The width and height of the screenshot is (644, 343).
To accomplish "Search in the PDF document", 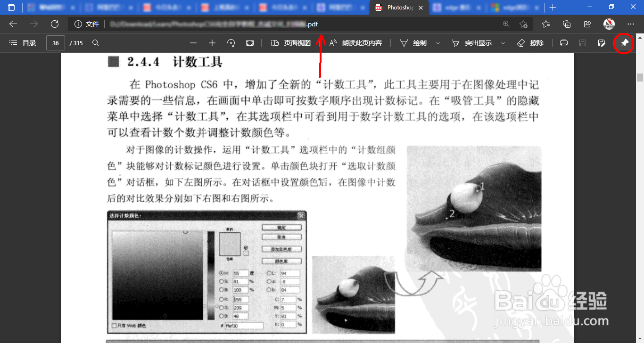I will 96,43.
